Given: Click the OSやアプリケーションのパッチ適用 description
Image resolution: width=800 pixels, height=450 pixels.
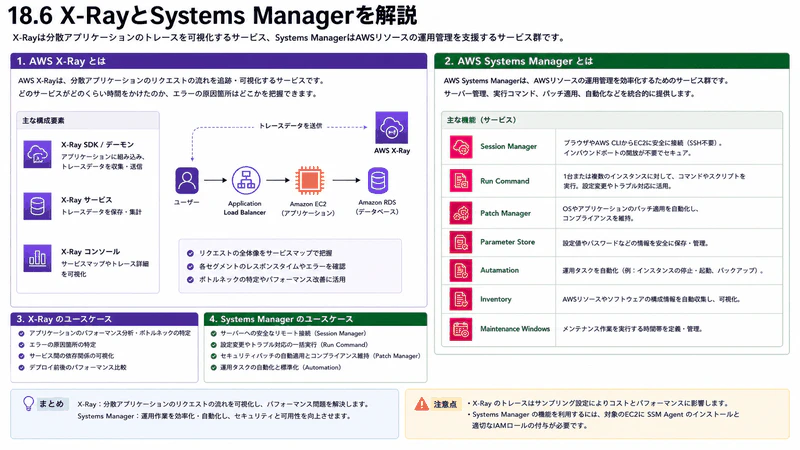Looking at the screenshot, I should click(631, 213).
